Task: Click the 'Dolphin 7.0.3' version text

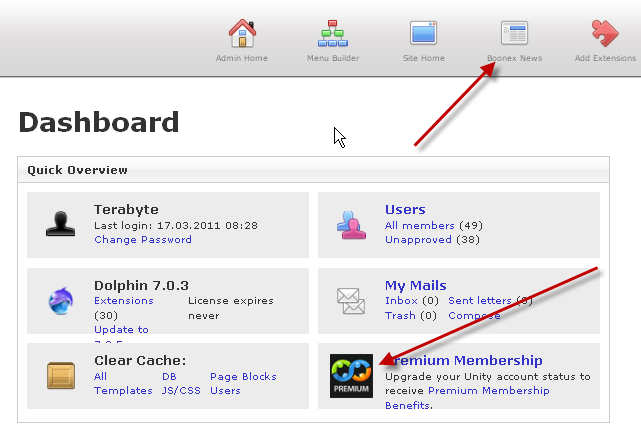Action: (x=141, y=285)
